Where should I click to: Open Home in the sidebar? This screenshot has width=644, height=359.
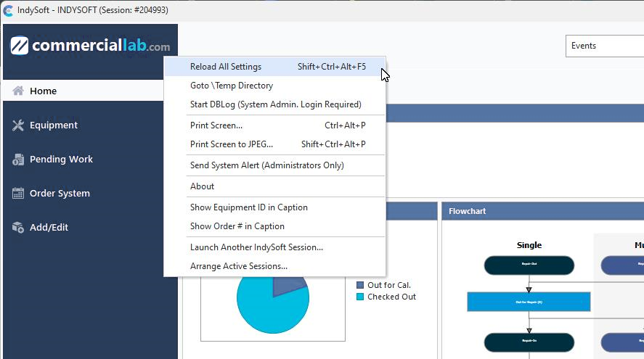click(x=83, y=91)
